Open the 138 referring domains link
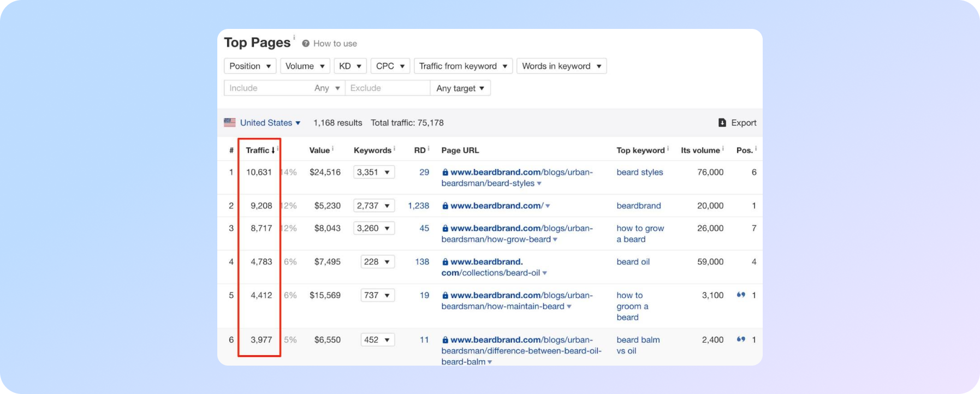The image size is (980, 394). tap(422, 262)
